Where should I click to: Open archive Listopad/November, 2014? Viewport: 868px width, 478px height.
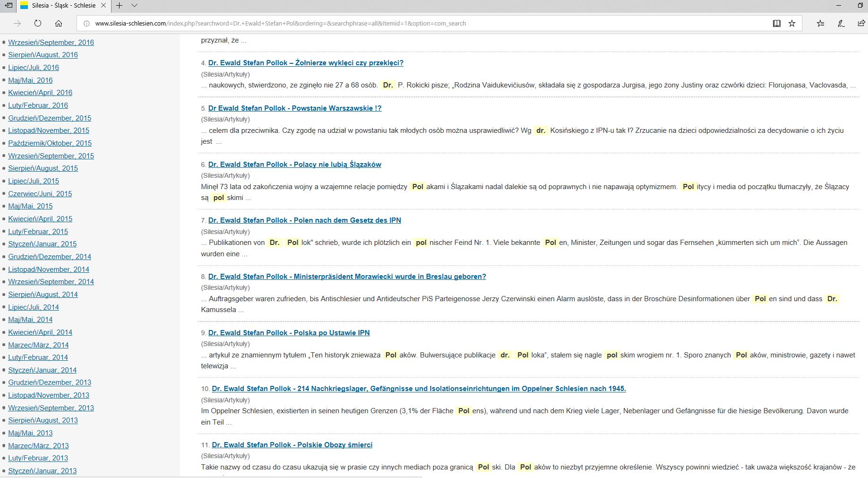point(49,269)
